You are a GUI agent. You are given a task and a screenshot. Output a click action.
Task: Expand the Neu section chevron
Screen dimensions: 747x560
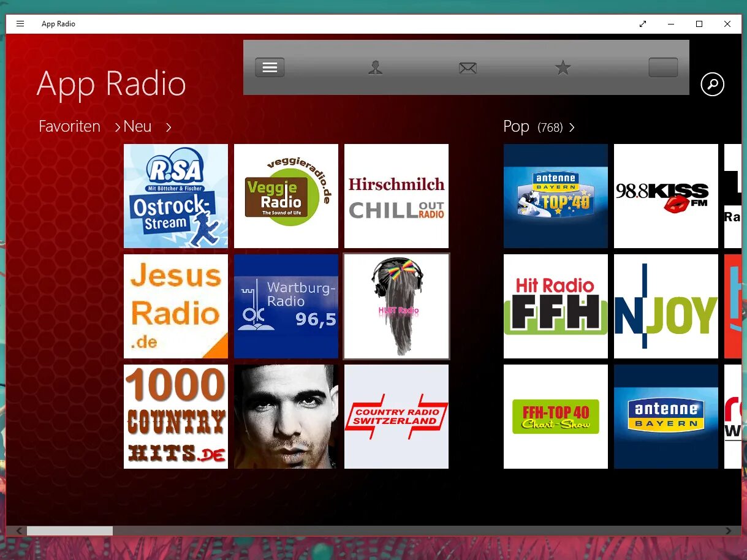169,127
